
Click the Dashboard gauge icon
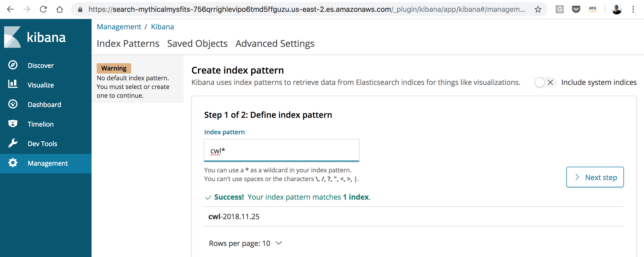13,104
